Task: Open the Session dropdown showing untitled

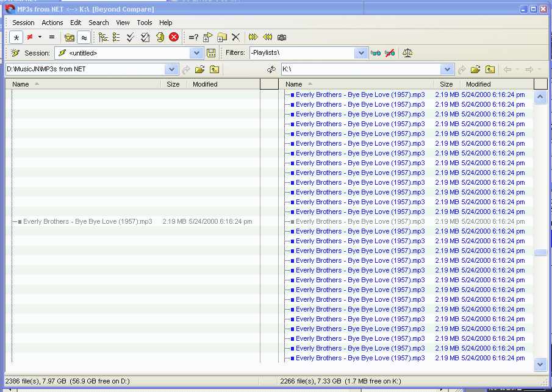Action: coord(197,53)
